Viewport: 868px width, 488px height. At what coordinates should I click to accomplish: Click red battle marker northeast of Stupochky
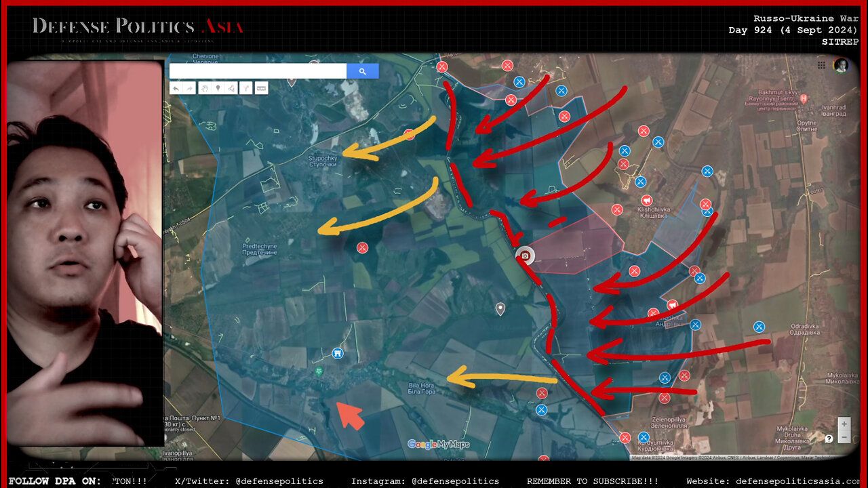(x=410, y=134)
